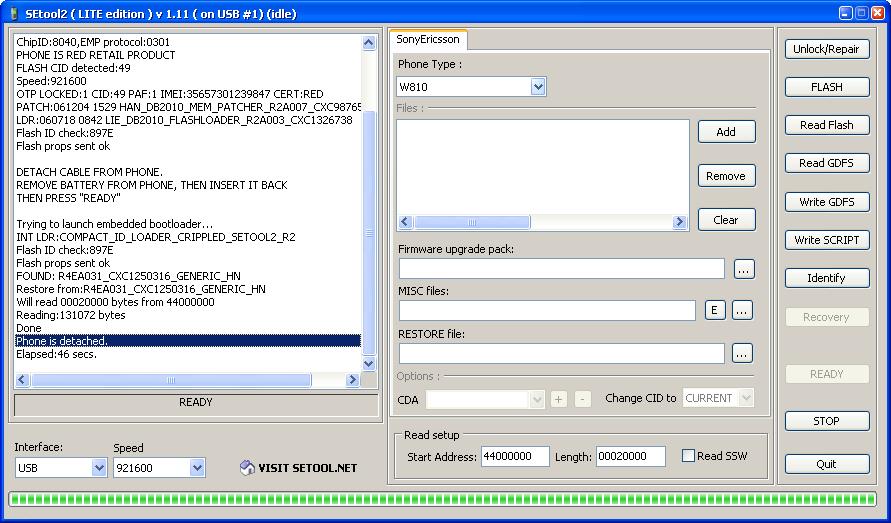
Task: Clear the Files list
Action: [726, 219]
